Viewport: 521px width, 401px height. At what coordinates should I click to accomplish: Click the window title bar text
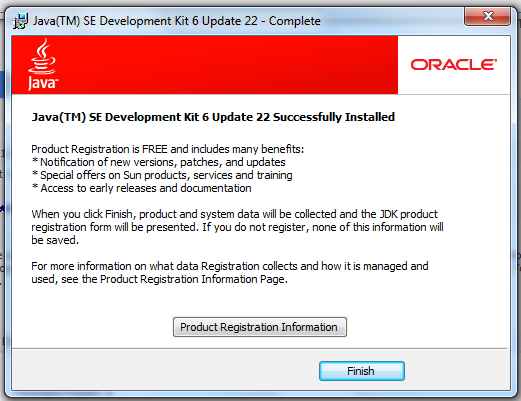point(177,21)
